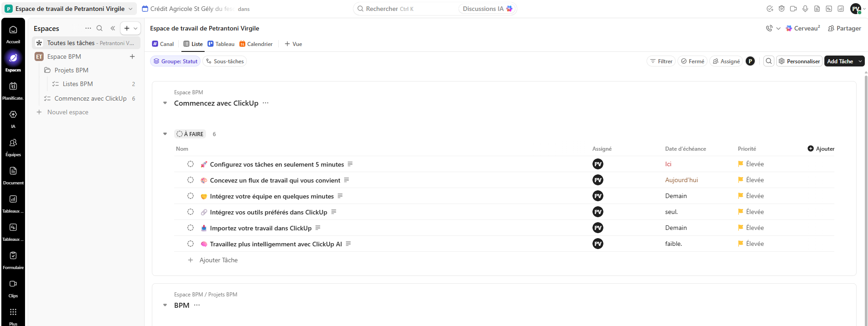Collapse the BPM list section
The image size is (868, 326).
click(165, 305)
